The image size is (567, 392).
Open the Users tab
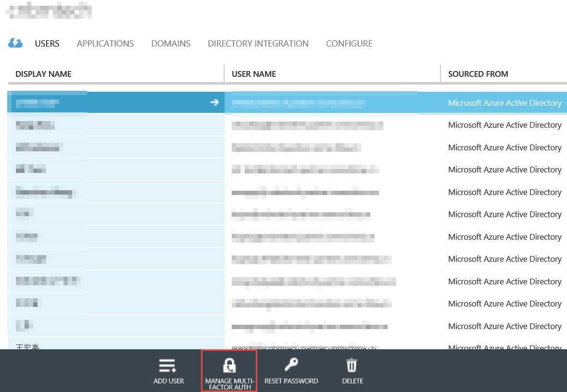point(47,43)
